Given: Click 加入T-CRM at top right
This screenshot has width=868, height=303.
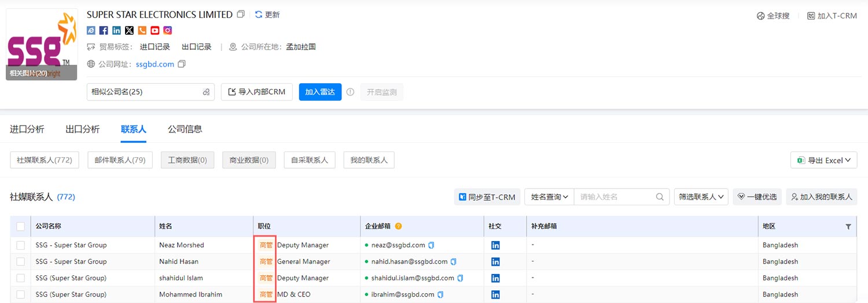Looking at the screenshot, I should pos(832,16).
